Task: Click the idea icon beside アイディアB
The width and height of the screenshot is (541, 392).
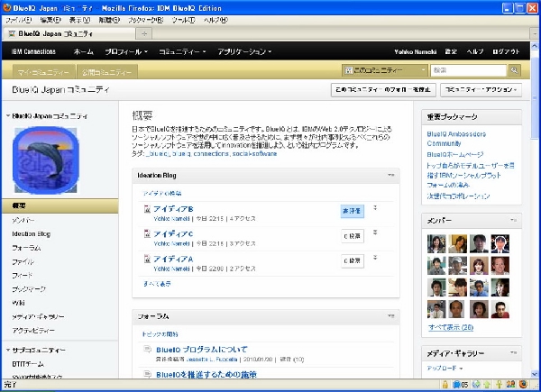Action: click(x=147, y=209)
